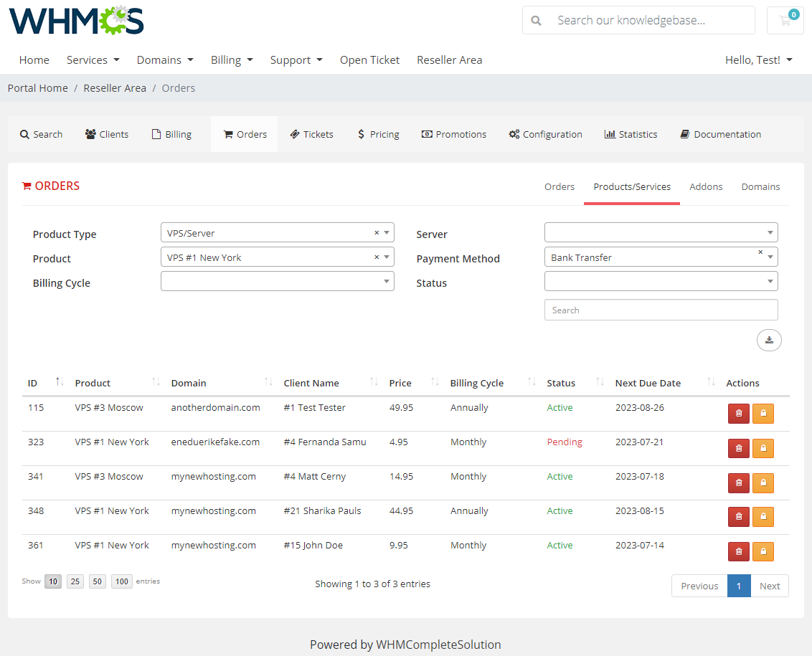812x656 pixels.
Task: Clear the VPS/Server selection using the x icon
Action: (x=376, y=232)
